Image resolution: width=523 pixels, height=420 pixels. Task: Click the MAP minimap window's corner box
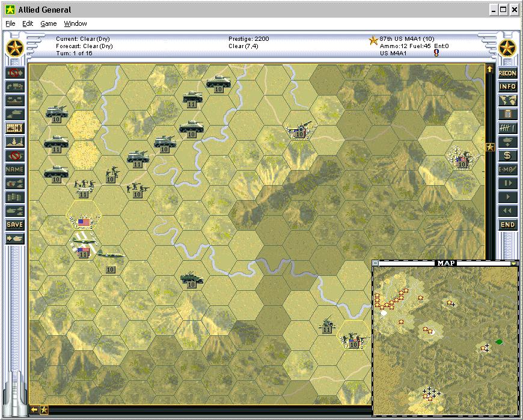click(375, 263)
